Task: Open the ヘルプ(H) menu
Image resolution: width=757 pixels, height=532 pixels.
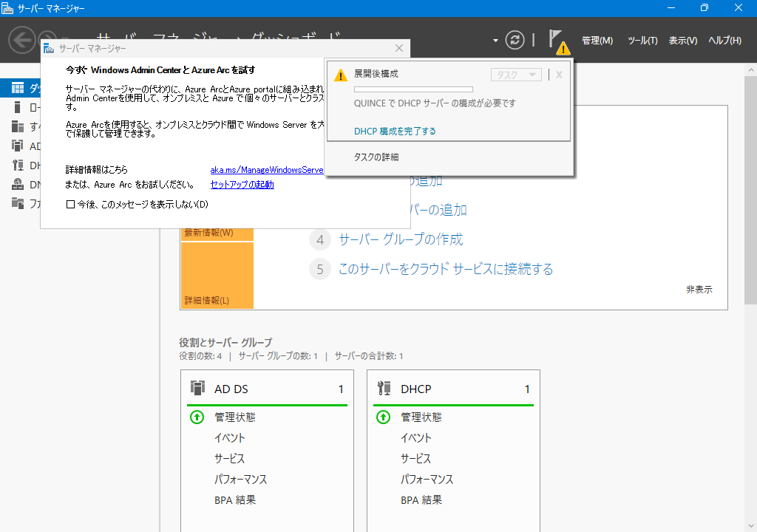Action: [x=724, y=41]
